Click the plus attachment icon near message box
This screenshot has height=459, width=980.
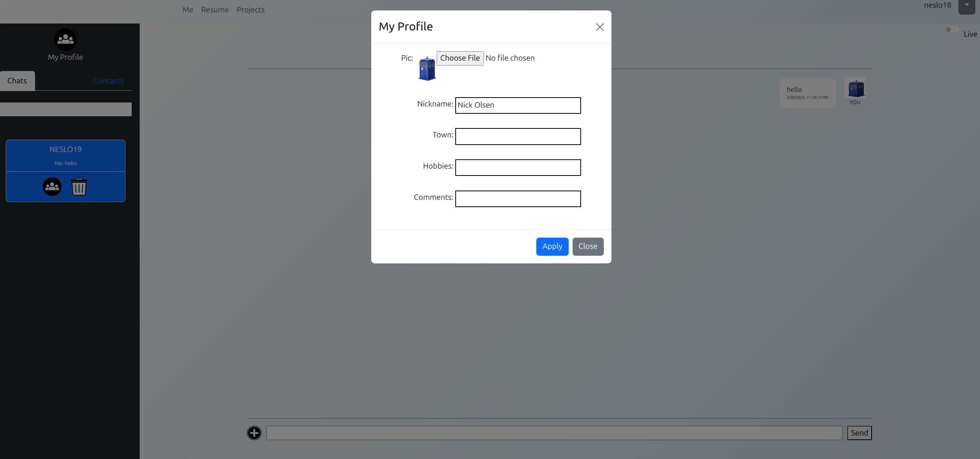(x=254, y=433)
